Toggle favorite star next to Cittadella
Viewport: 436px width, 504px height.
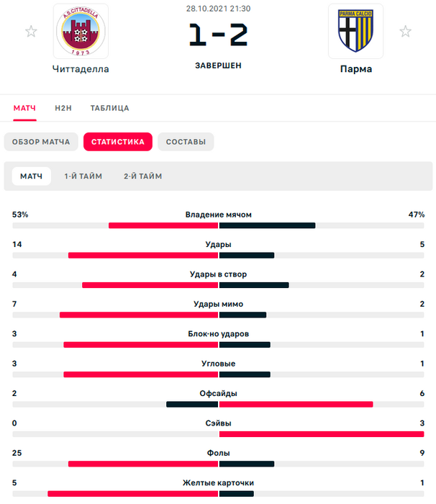[31, 32]
